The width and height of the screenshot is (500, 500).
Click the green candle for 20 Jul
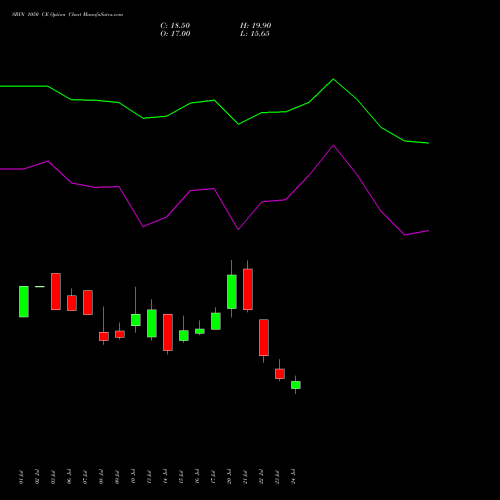pyautogui.click(x=232, y=292)
